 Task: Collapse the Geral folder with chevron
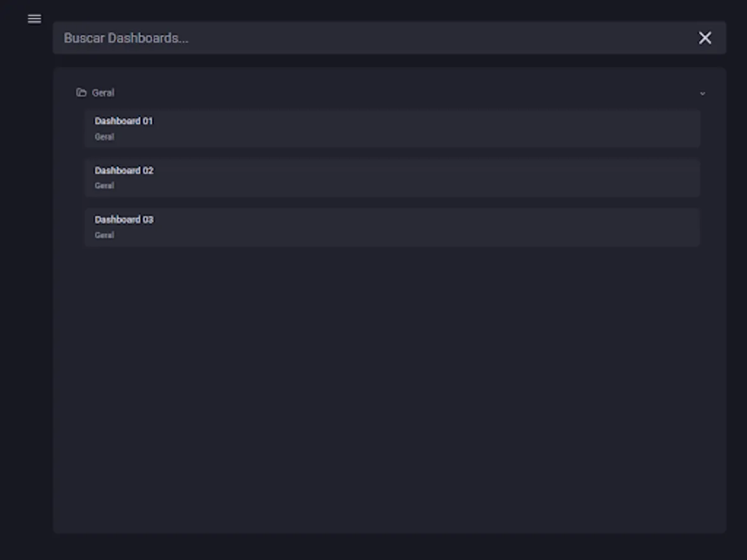point(702,93)
